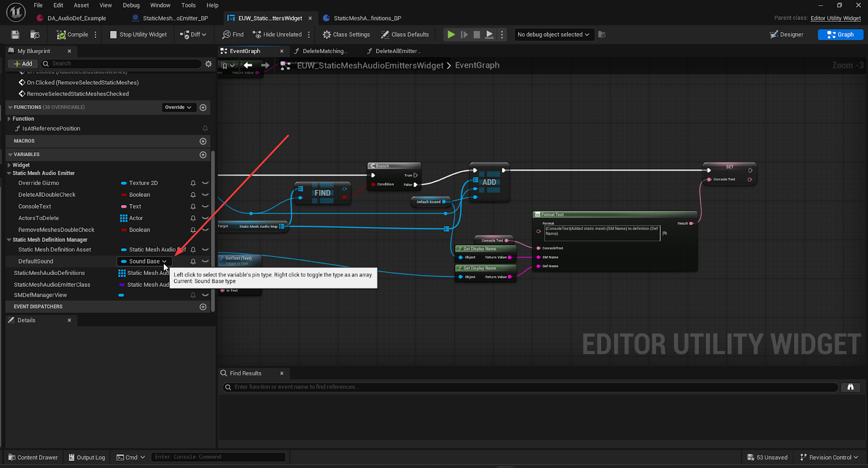The image size is (868, 468).
Task: Toggle Hide Unrelated nodes
Action: (x=277, y=34)
